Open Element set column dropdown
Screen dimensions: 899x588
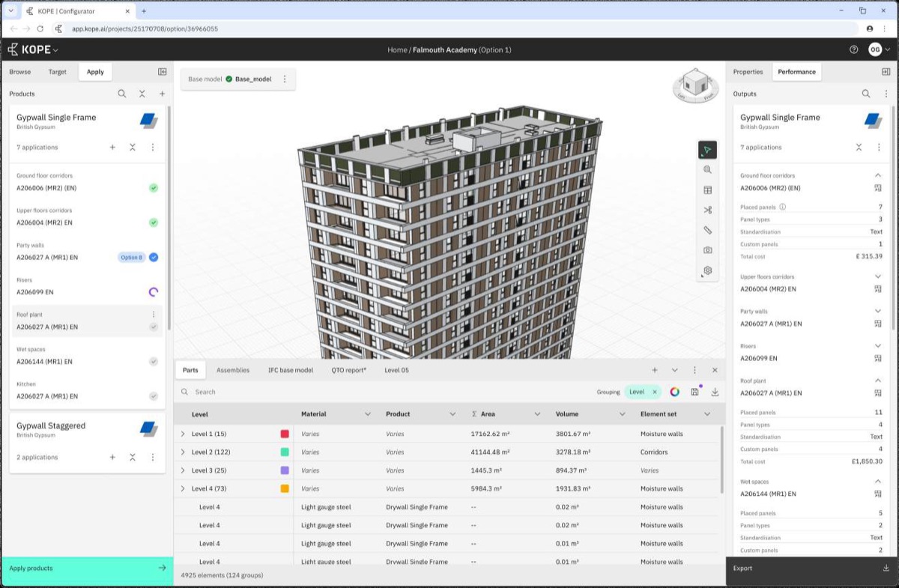point(707,414)
